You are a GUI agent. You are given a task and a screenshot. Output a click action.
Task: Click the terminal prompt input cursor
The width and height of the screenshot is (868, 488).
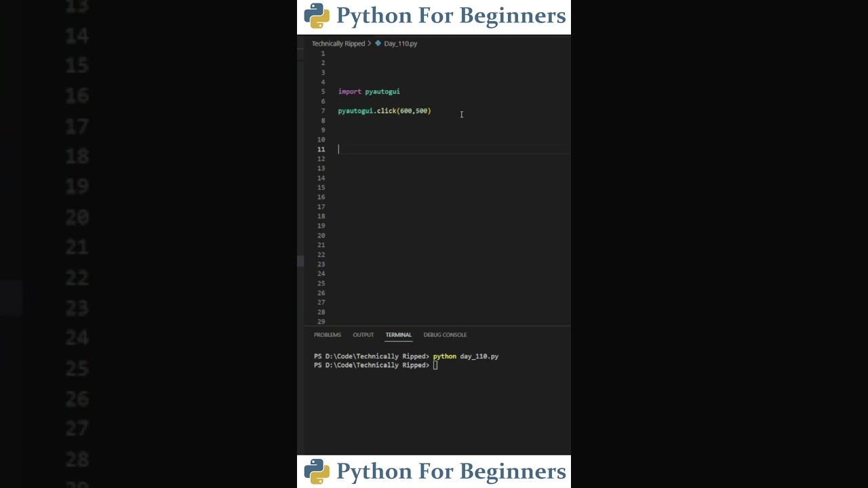click(436, 365)
